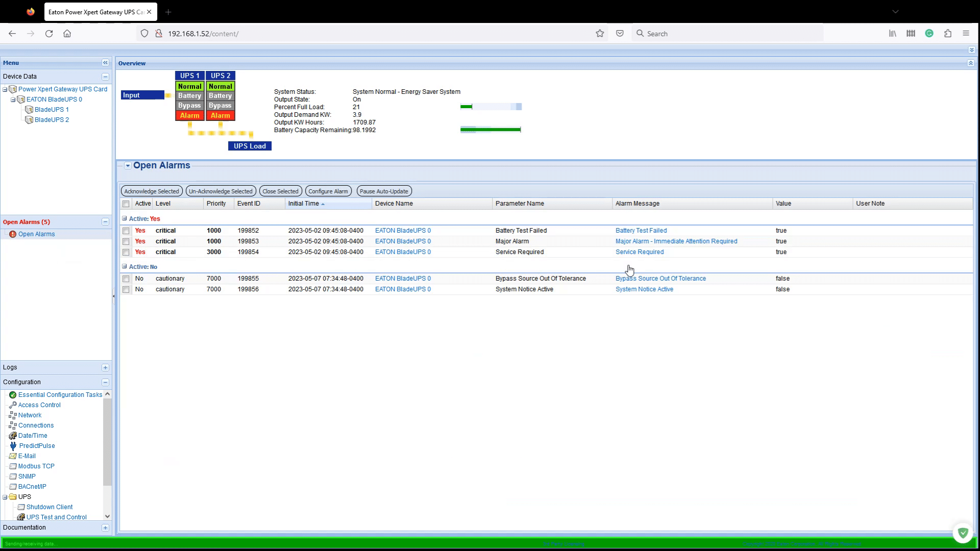Expand the EATON BladeUPS 0 tree node

click(13, 99)
